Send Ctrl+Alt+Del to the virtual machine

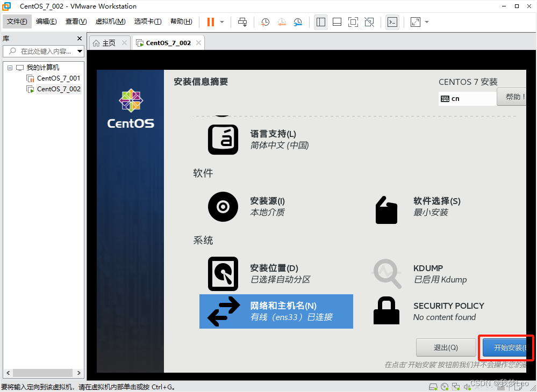pos(242,22)
